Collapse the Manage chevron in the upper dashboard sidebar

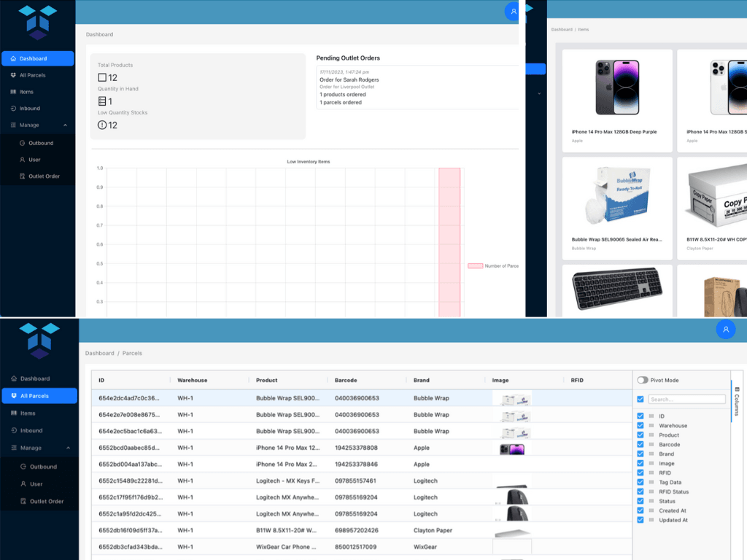click(65, 125)
